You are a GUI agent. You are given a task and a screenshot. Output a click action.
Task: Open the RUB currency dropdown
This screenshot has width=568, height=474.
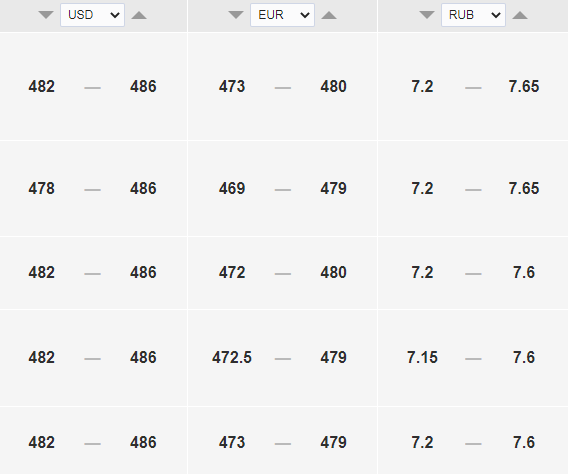pyautogui.click(x=473, y=15)
